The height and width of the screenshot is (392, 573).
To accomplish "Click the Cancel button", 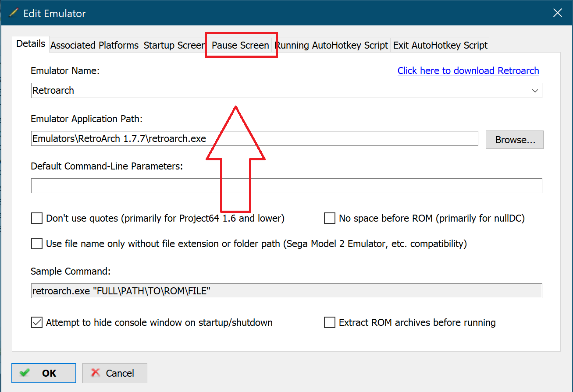I will [x=114, y=373].
